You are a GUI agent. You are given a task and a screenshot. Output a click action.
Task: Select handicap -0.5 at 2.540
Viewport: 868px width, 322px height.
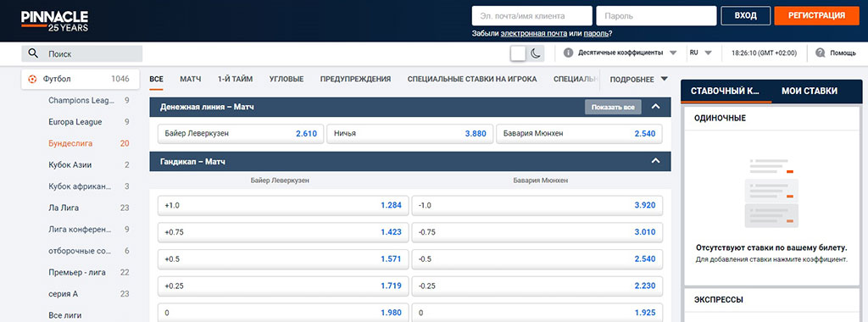[537, 259]
